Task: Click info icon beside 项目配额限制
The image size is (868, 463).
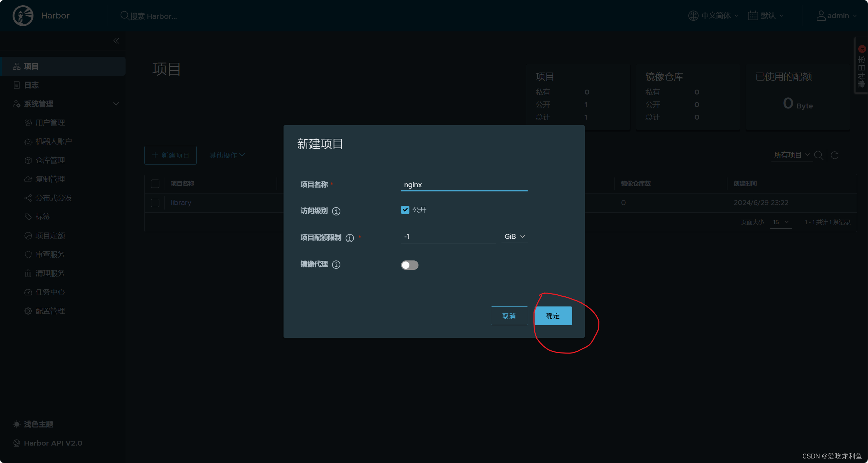Action: 350,238
